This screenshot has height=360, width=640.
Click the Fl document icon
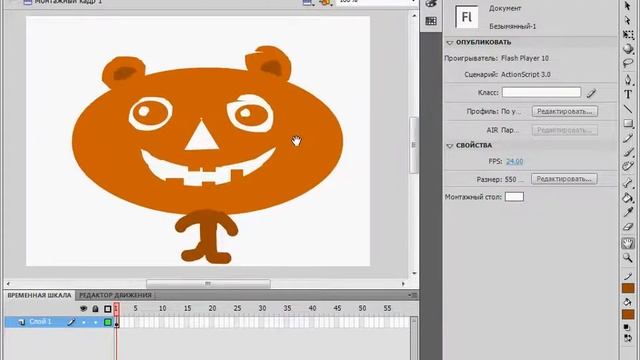(467, 17)
